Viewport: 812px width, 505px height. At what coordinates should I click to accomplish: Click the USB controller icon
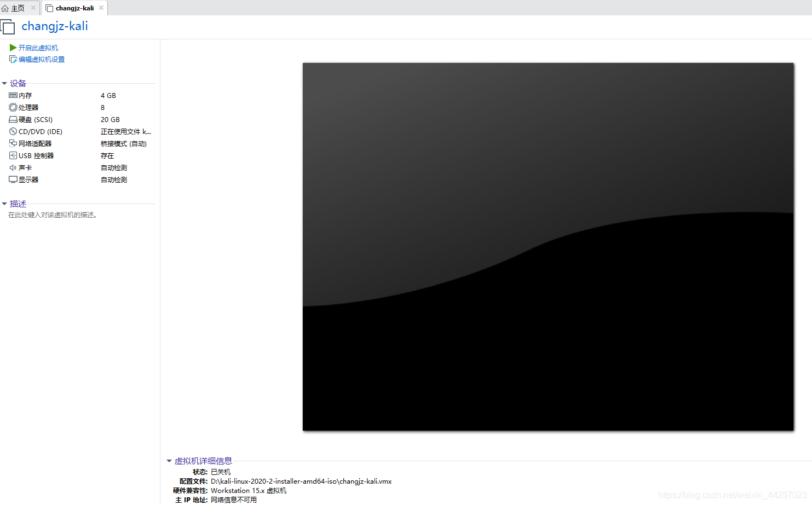13,155
